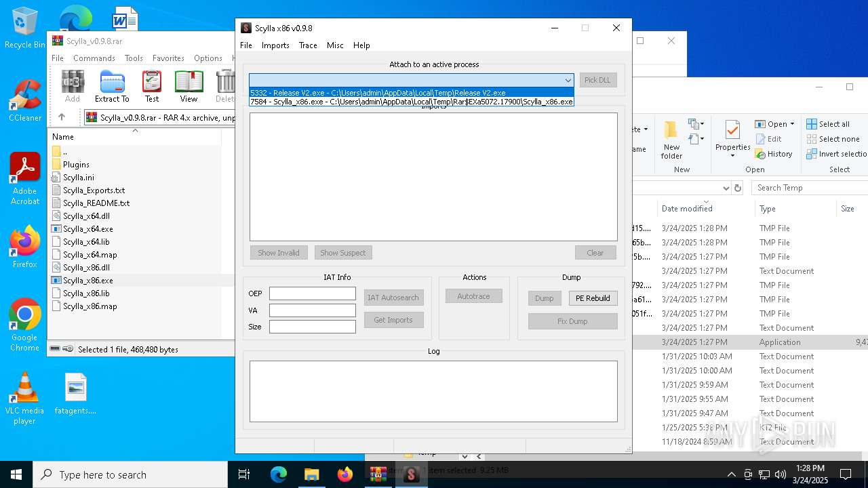Open WinRAR Tools menu

tap(134, 58)
